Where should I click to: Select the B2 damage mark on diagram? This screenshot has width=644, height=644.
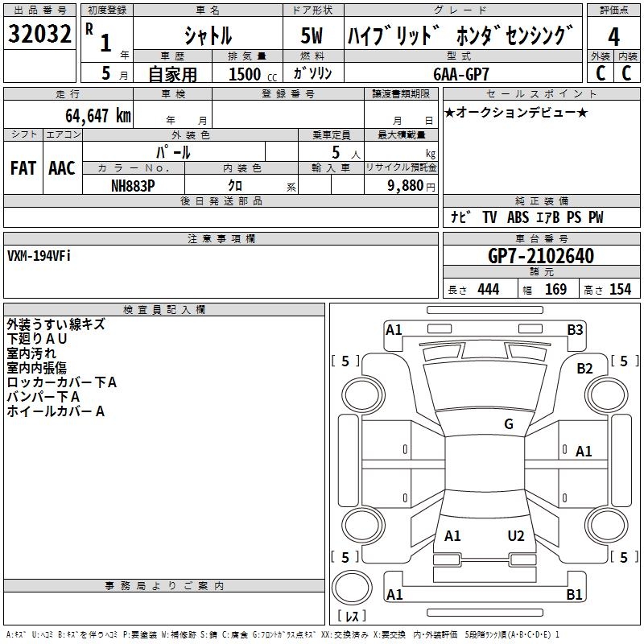584,368
